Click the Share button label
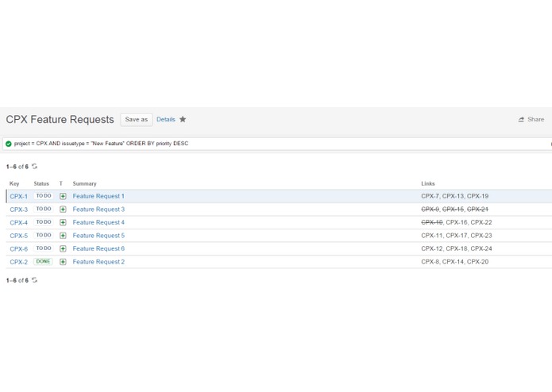Screen dimensions: 552x392 pyautogui.click(x=536, y=120)
